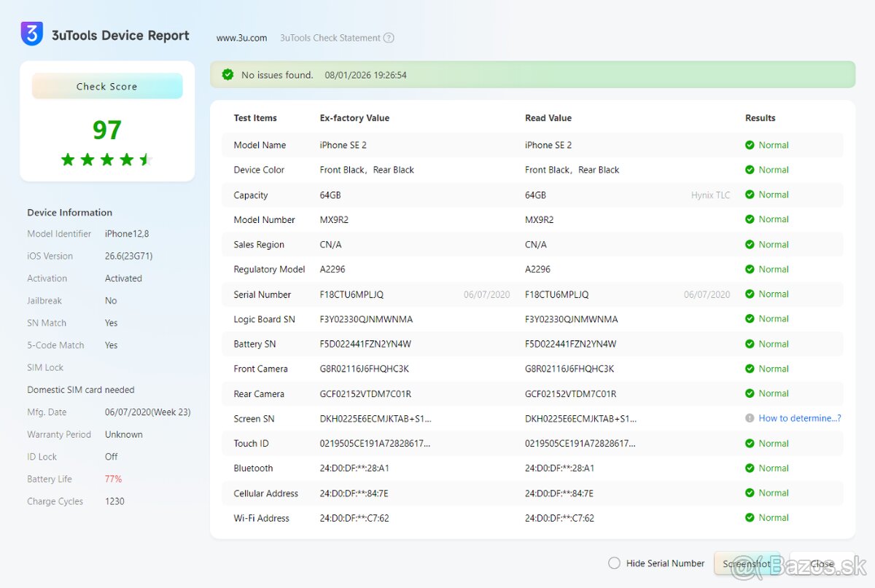This screenshot has height=588, width=875.
Task: Click the ex-factory Model Number MX9R2
Action: (x=334, y=219)
